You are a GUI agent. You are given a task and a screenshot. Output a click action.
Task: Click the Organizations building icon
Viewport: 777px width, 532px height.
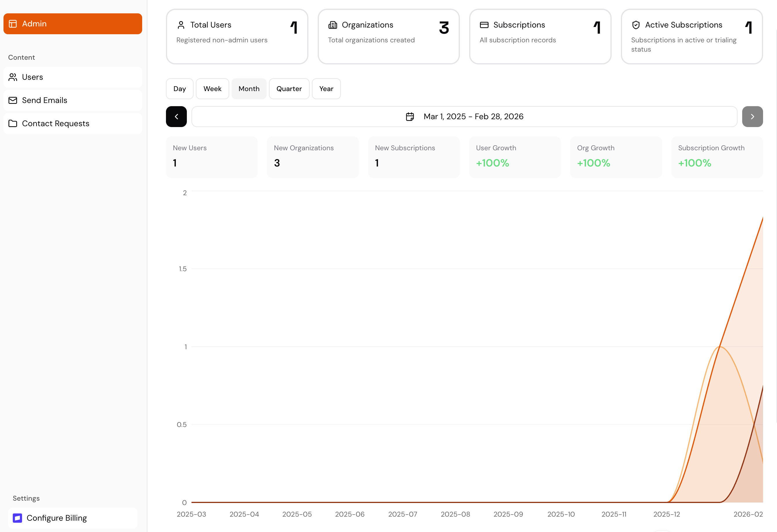(333, 25)
